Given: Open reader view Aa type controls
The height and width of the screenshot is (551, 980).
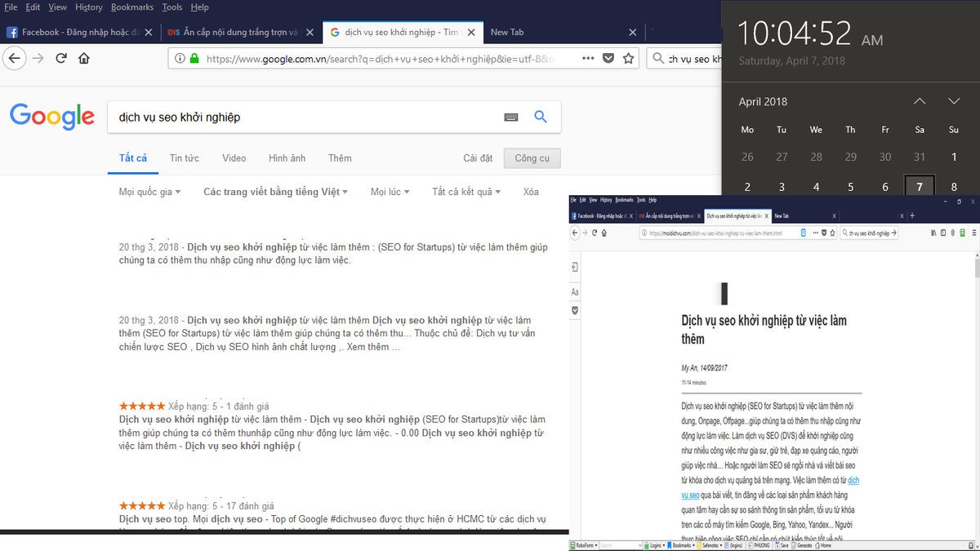Looking at the screenshot, I should [575, 291].
